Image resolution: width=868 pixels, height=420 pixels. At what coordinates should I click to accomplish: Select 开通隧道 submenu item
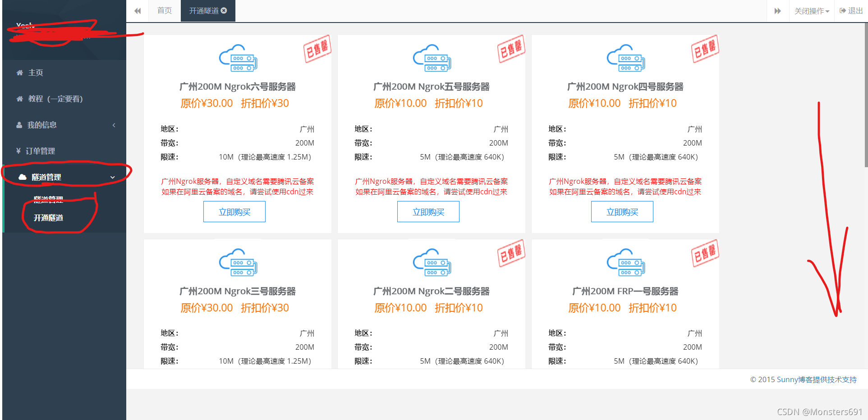(49, 218)
